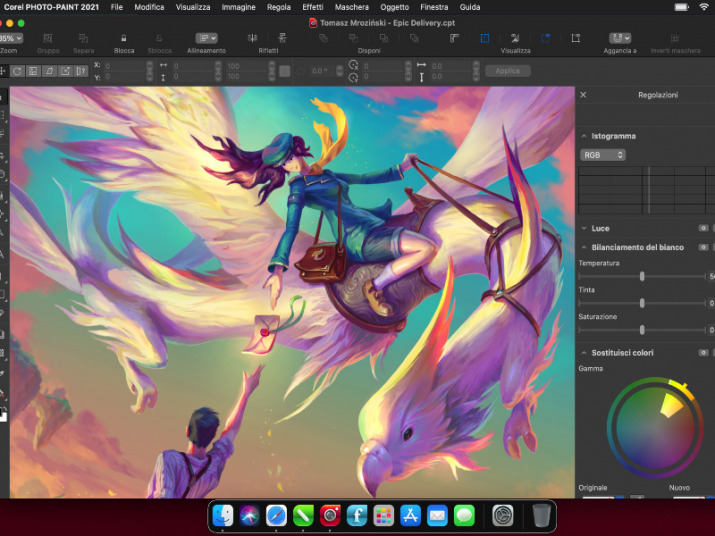Click the Blocca lock icon
This screenshot has width=715, height=536.
coord(124,38)
